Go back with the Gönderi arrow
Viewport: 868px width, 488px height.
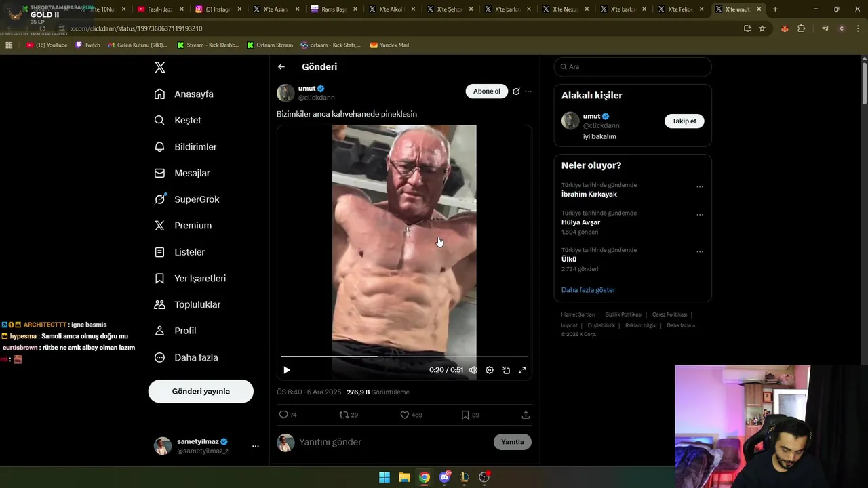pos(281,67)
